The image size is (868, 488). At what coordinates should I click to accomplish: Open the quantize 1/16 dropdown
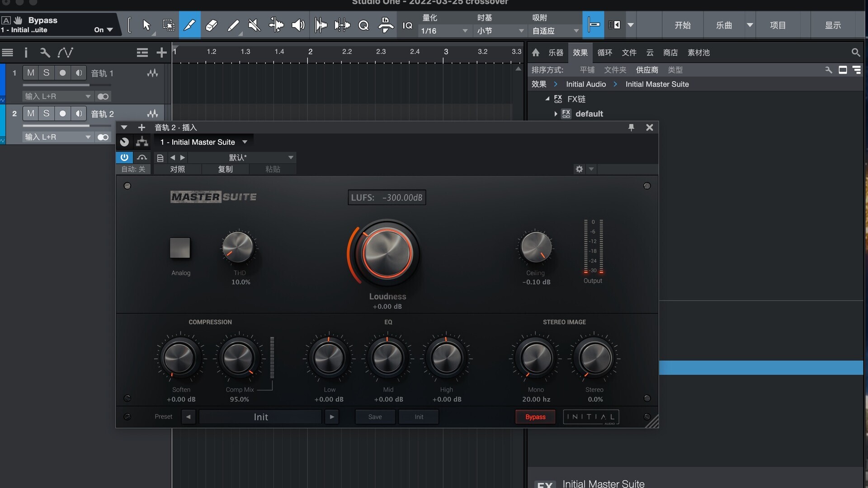[444, 31]
